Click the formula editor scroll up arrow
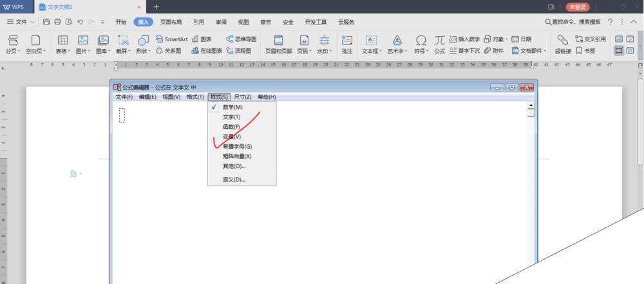 click(x=531, y=106)
